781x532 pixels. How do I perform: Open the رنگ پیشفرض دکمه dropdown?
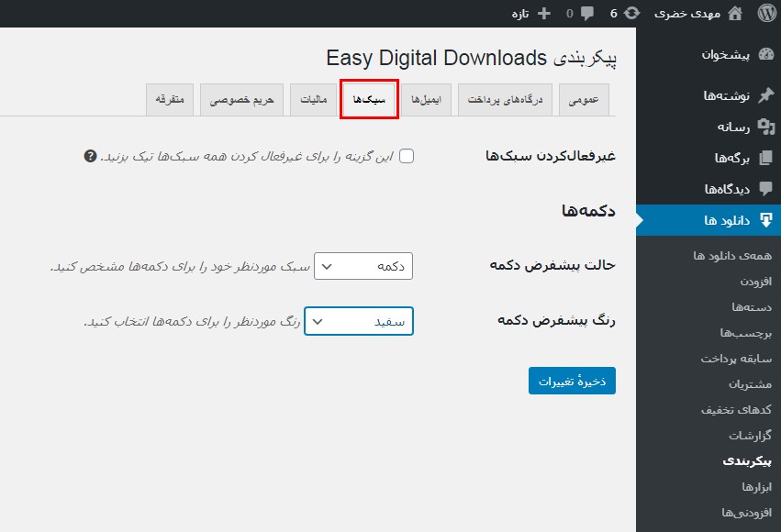tap(359, 321)
